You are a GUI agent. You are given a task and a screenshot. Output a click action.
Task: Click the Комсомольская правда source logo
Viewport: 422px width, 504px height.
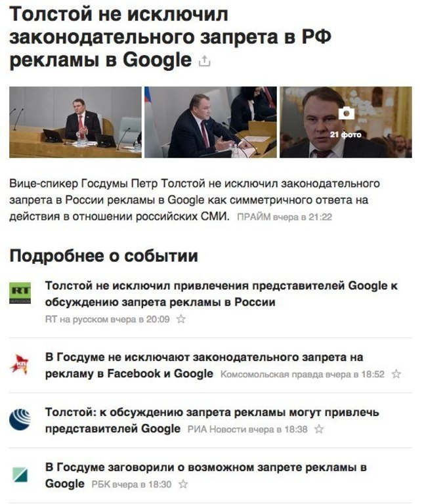click(x=20, y=364)
